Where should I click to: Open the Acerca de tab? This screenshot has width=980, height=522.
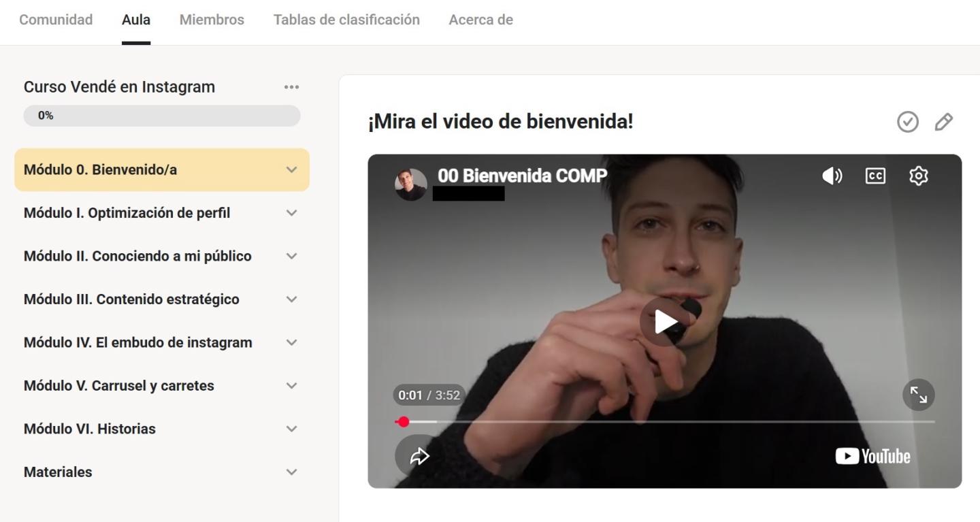click(x=481, y=20)
